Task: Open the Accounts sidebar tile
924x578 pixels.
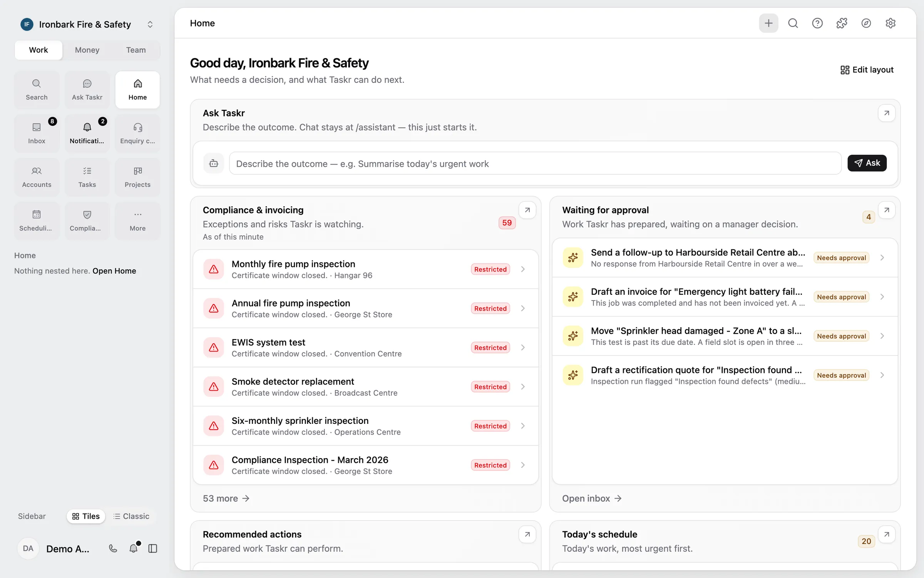Action: (37, 177)
